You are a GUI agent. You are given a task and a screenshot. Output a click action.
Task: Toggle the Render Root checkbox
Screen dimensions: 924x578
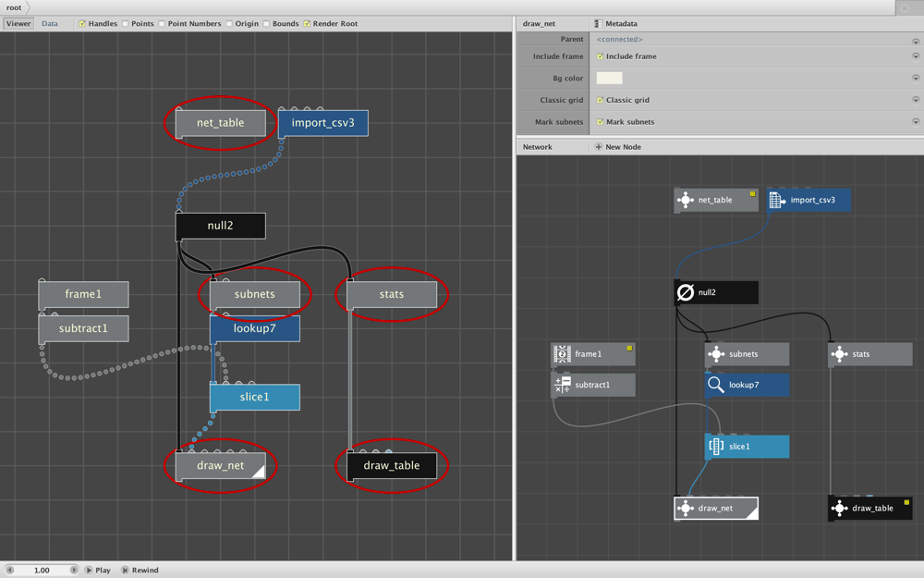point(307,24)
